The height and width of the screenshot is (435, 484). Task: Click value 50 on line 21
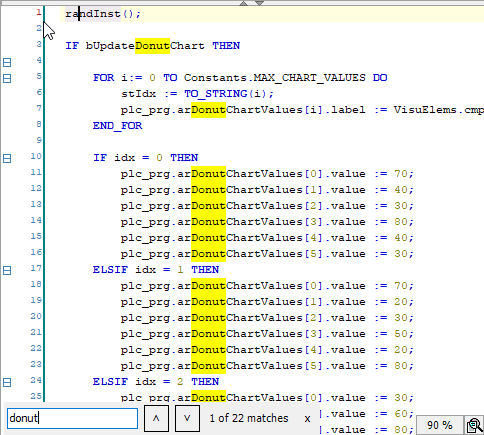pos(401,334)
